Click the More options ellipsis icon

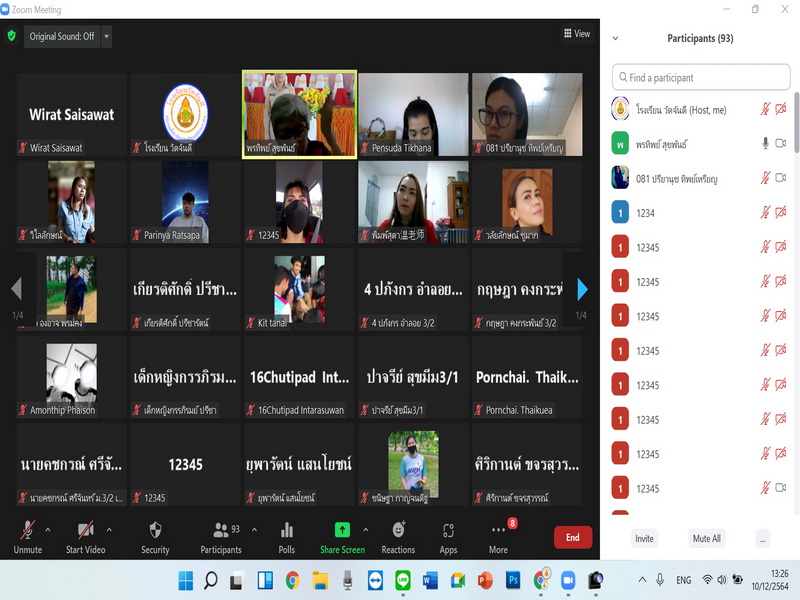pyautogui.click(x=498, y=530)
